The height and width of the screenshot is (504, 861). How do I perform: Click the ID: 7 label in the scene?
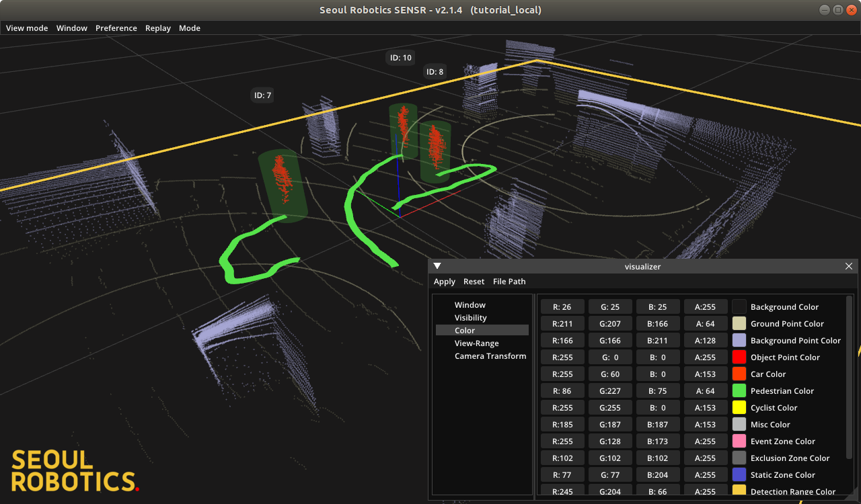coord(262,95)
